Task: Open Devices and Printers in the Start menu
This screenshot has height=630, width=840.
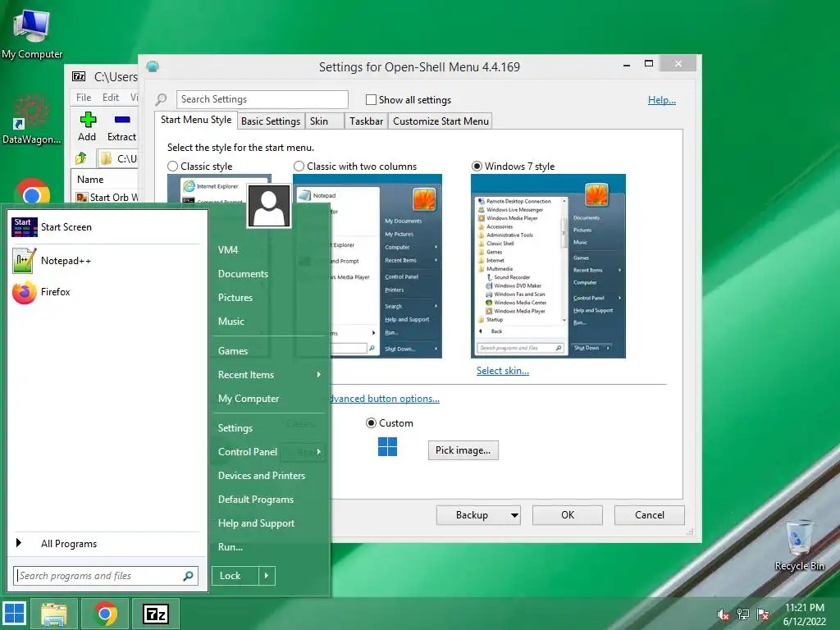Action: coord(269,476)
